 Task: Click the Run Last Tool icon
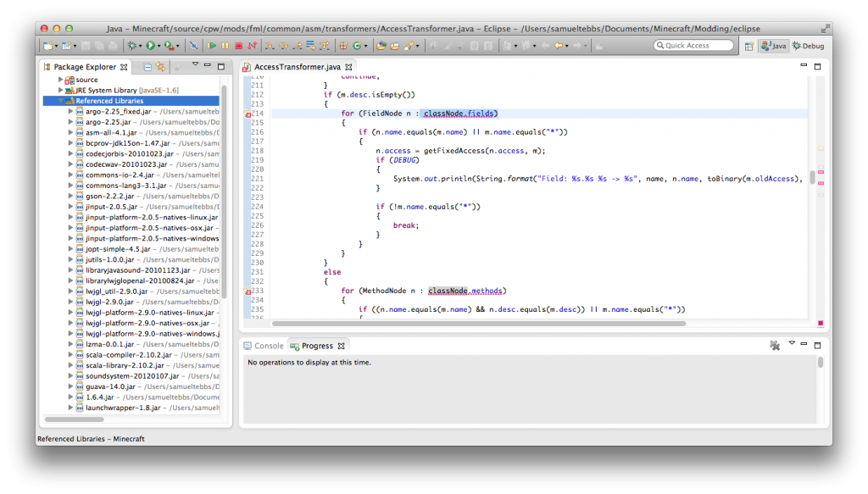(x=170, y=46)
